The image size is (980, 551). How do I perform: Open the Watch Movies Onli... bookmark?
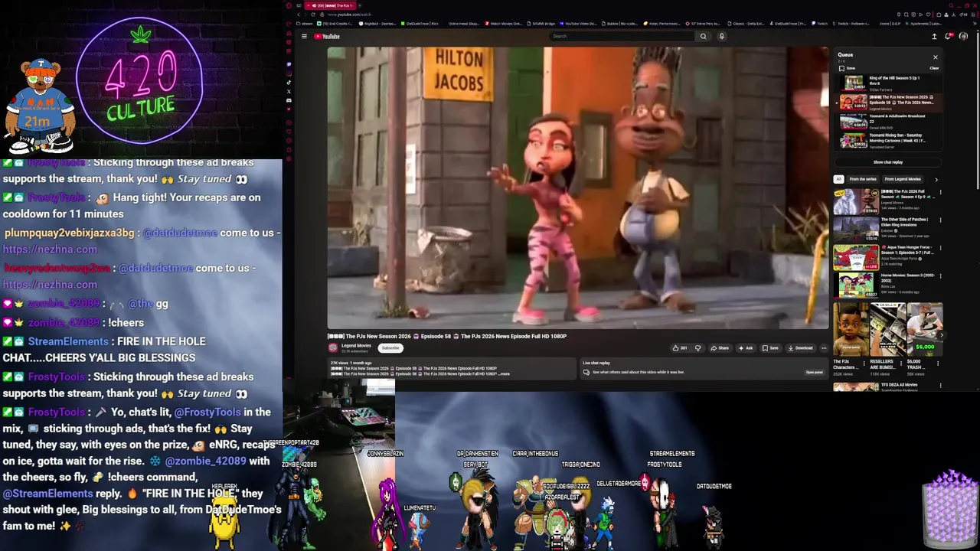pyautogui.click(x=503, y=24)
